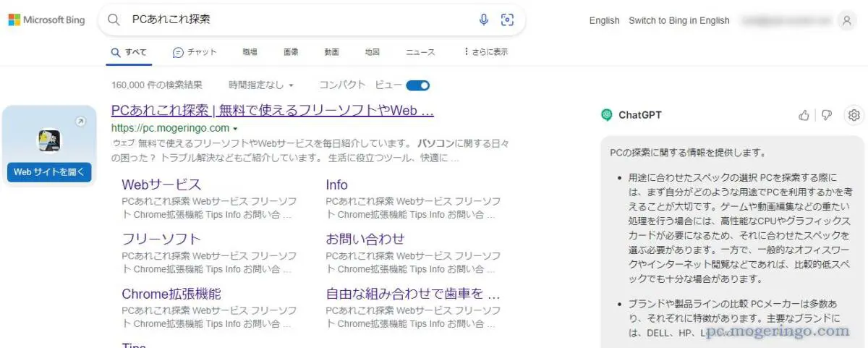The image size is (868, 348).
Task: Click the コンパクト label text
Action: coord(342,85)
